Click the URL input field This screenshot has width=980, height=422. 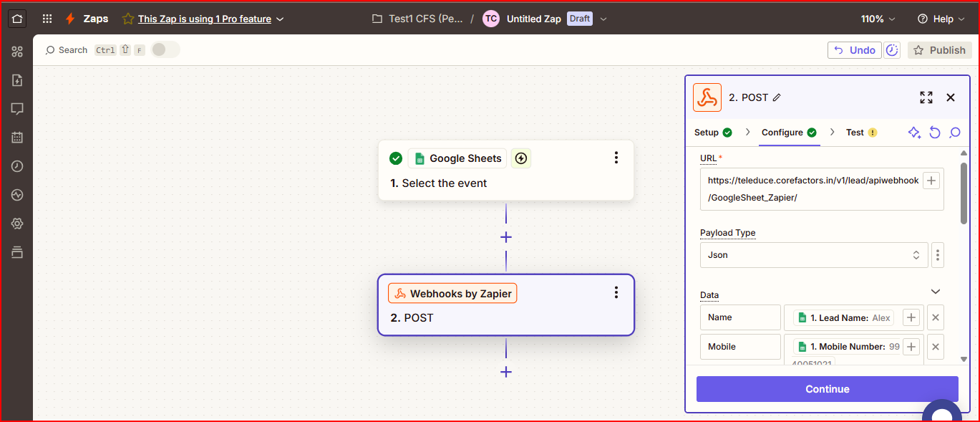(822, 189)
